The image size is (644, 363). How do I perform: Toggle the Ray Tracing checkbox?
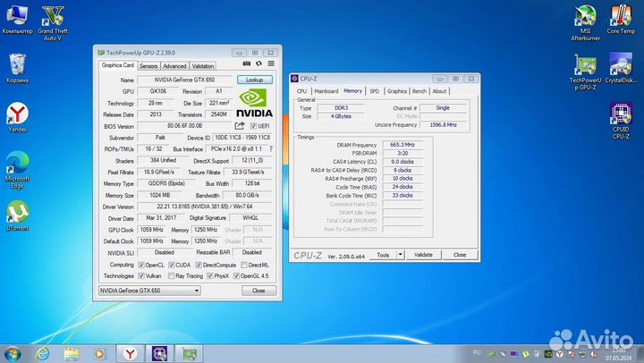tap(171, 276)
